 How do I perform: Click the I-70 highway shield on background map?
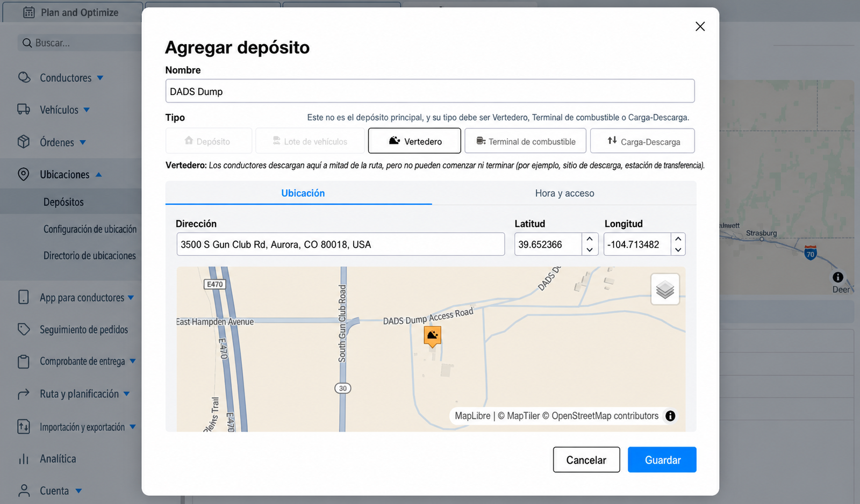[x=811, y=253]
